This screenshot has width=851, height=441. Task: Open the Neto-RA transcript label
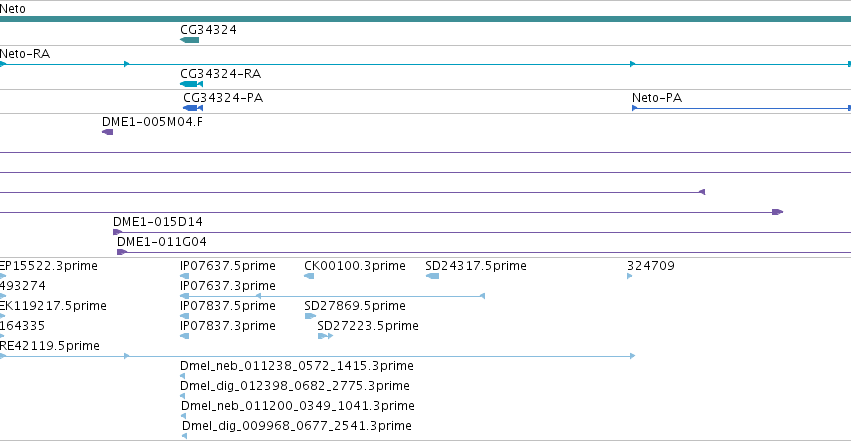[25, 54]
